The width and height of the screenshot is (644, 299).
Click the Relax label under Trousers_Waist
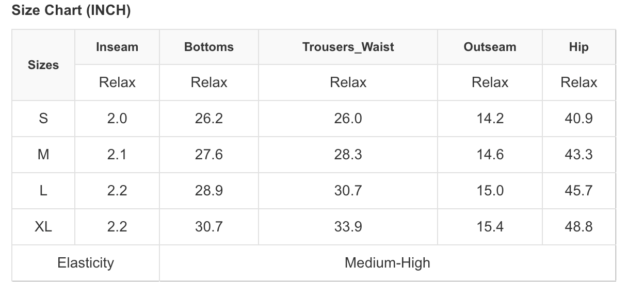[x=348, y=82]
